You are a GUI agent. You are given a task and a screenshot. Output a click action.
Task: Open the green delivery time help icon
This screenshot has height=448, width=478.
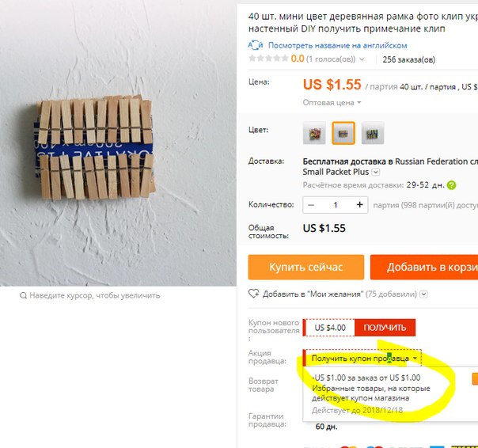(451, 185)
